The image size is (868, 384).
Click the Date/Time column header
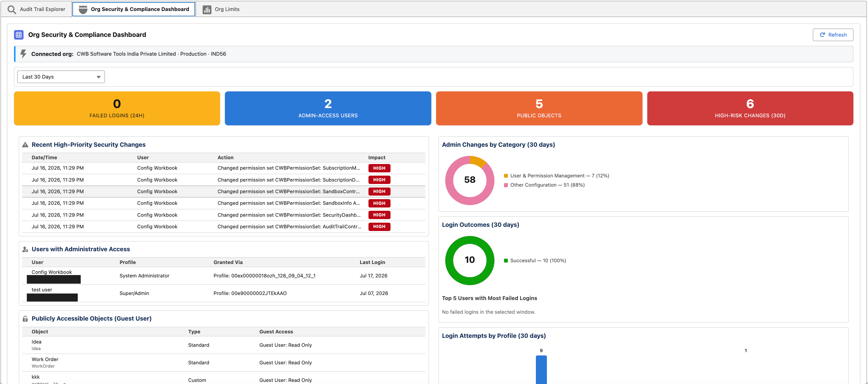(x=44, y=158)
